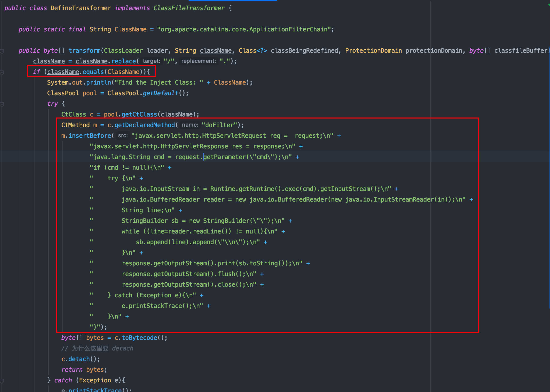
Task: Click the toBytecode method call
Action: (x=139, y=338)
